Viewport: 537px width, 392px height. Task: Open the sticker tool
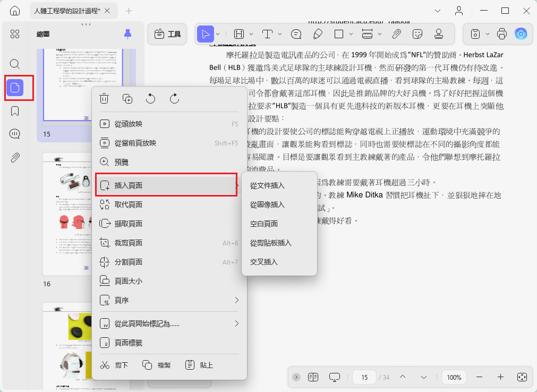[417, 34]
